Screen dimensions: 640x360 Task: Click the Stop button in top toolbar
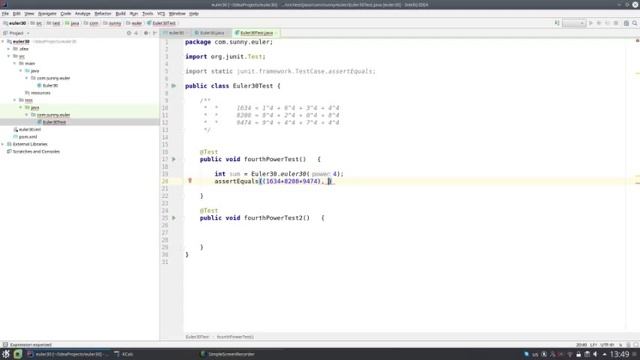(616, 23)
